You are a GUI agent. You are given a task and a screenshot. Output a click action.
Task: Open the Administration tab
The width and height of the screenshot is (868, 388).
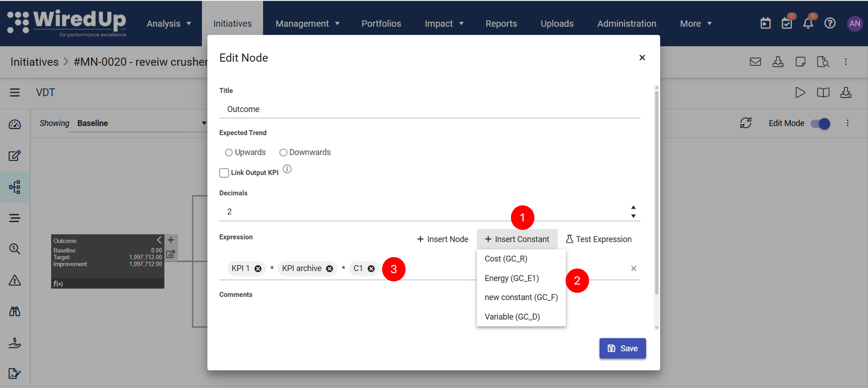coord(627,24)
